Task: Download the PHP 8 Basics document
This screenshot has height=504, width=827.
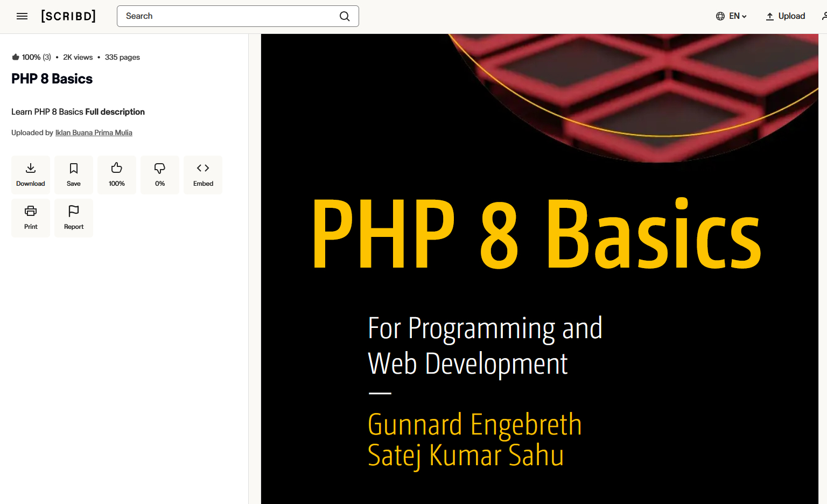Action: tap(31, 175)
